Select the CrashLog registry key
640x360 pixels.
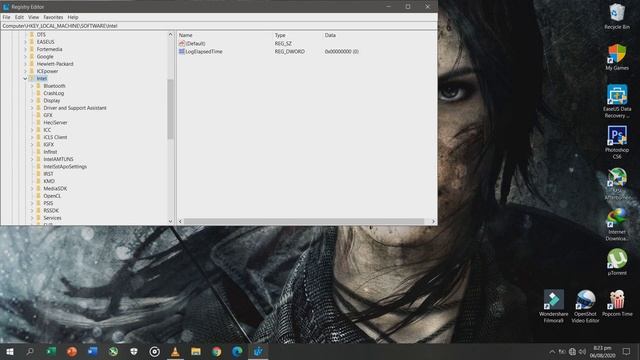[x=53, y=93]
